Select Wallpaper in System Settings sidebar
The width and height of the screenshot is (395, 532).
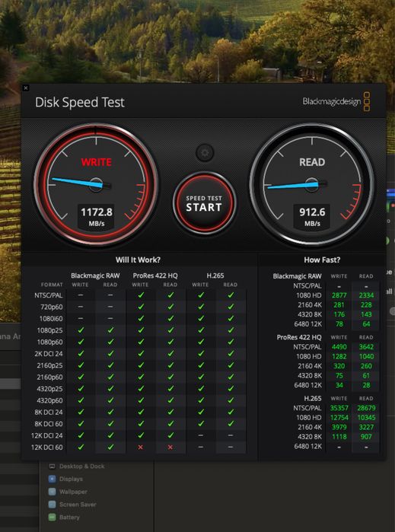tap(73, 492)
